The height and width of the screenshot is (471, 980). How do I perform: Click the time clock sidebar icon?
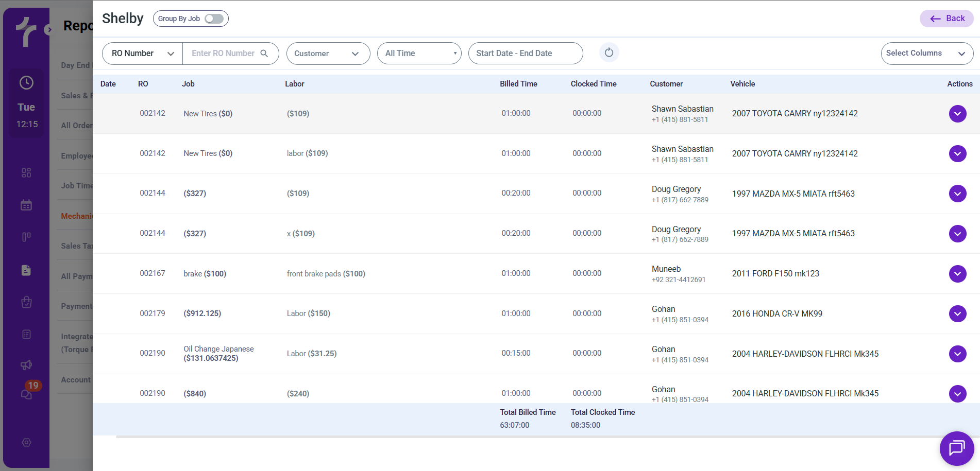tap(26, 83)
